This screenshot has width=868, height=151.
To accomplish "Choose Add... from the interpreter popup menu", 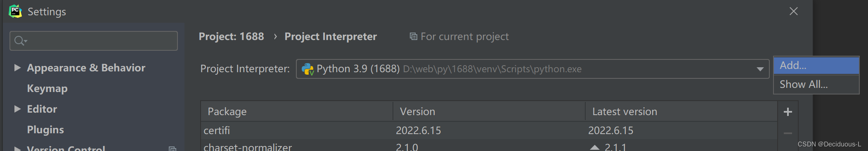I will point(816,65).
